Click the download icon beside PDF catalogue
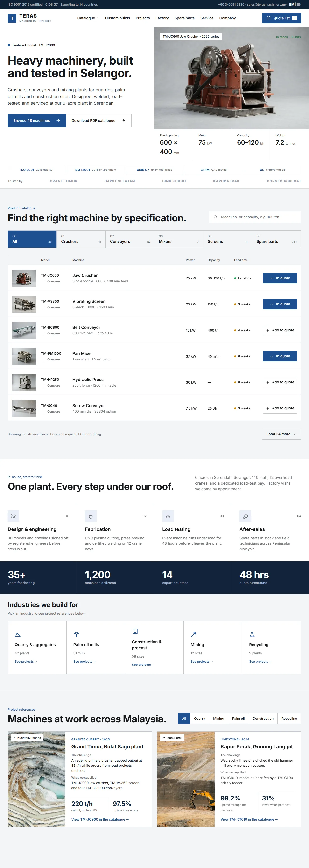Viewport: 309px width, 868px height. [x=123, y=121]
